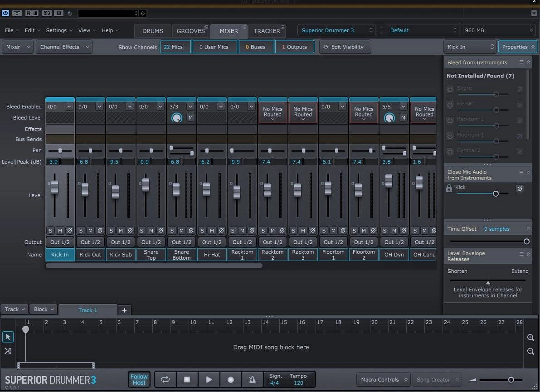
Task: Open Channel Effects dropdown
Action: coord(64,47)
